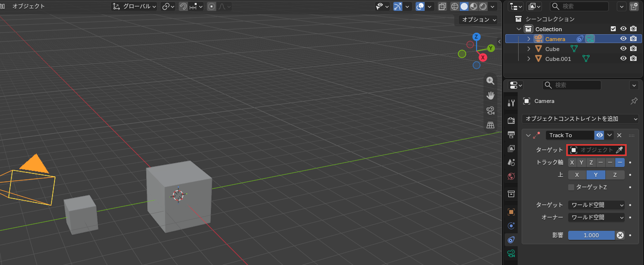
Task: Open the View Layer properties tab
Action: click(511, 148)
